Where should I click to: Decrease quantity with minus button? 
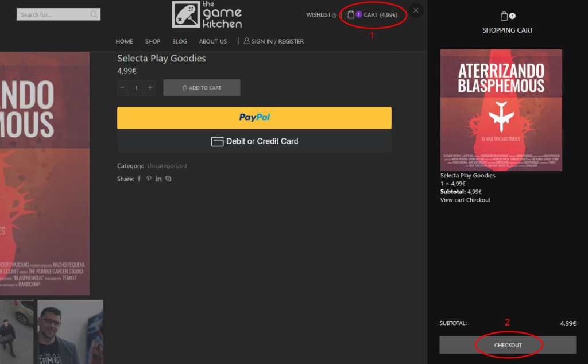tap(122, 88)
